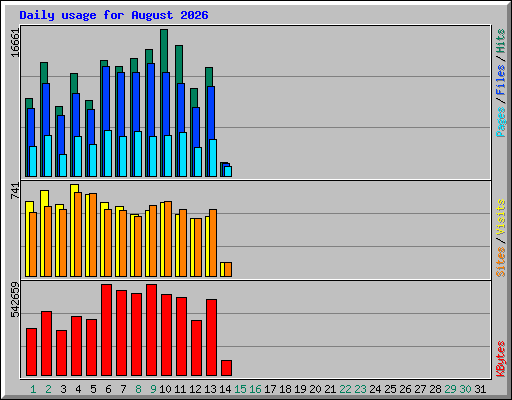The image size is (512, 400).
Task: Click the cyan pages bar for day 6
Action: (x=108, y=153)
